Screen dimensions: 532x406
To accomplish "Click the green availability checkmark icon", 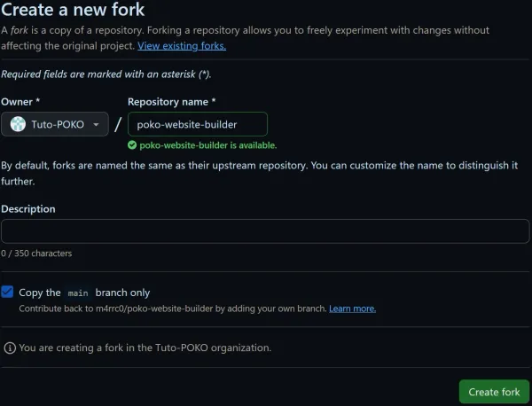I will (132, 144).
